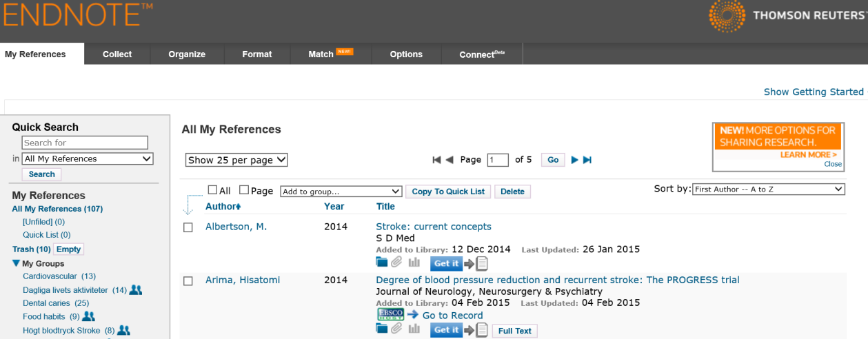Viewport: 868px width, 339px height.
Task: Sort by the Title column header
Action: coord(385,206)
